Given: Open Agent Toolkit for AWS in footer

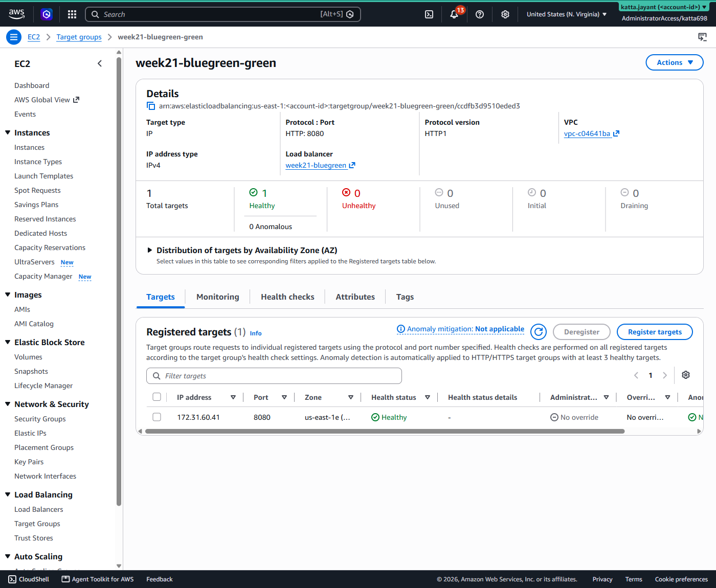Looking at the screenshot, I should click(x=98, y=579).
